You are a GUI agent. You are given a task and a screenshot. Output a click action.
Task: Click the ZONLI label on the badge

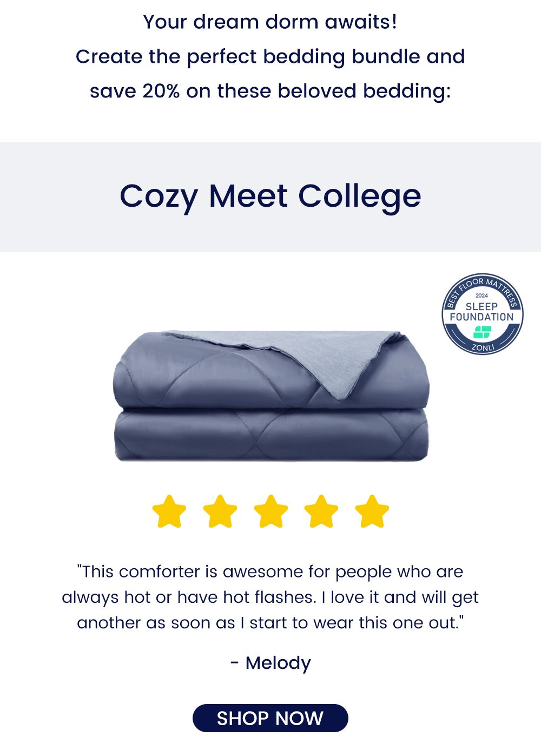point(483,347)
